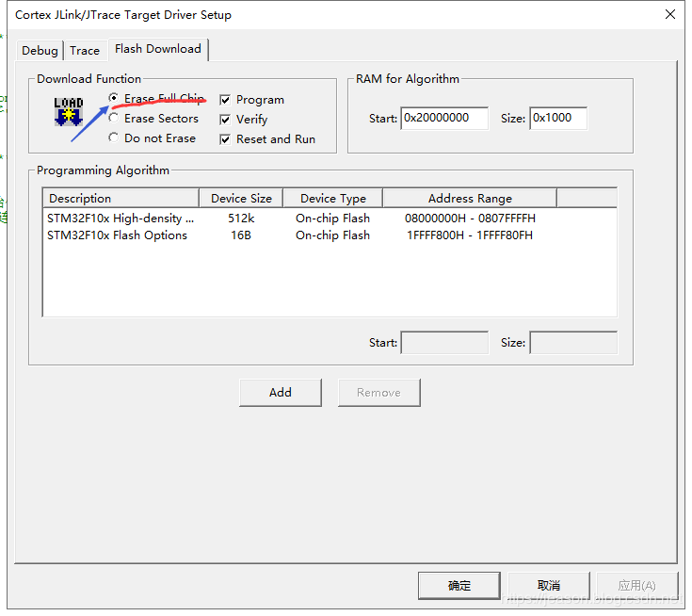Image resolution: width=692 pixels, height=616 pixels.
Task: Open the Trace tab
Action: [85, 50]
